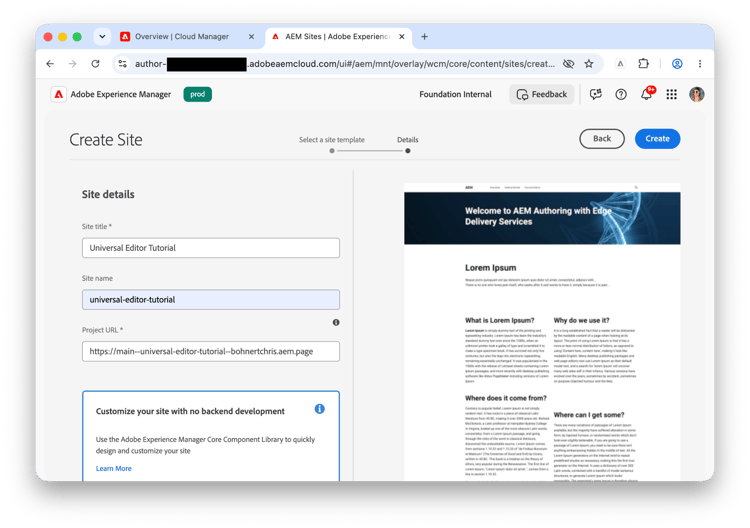Click the browser back arrow
The width and height of the screenshot is (750, 528).
click(50, 64)
